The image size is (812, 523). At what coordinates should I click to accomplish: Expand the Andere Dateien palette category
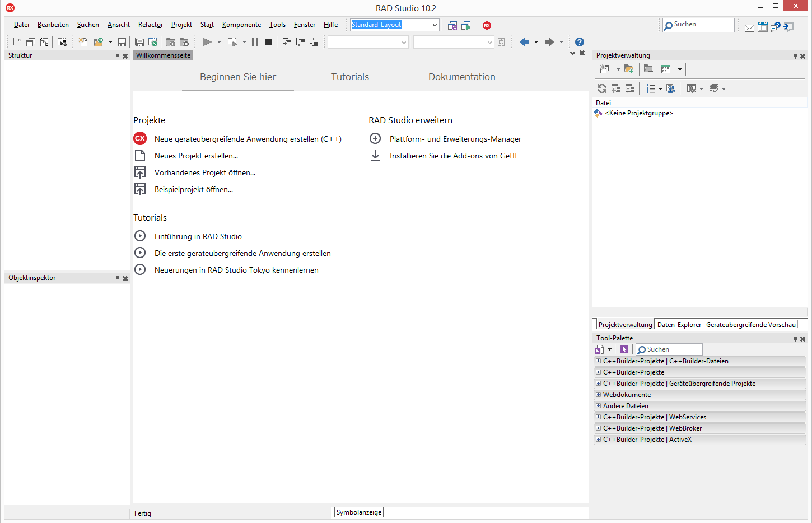598,406
